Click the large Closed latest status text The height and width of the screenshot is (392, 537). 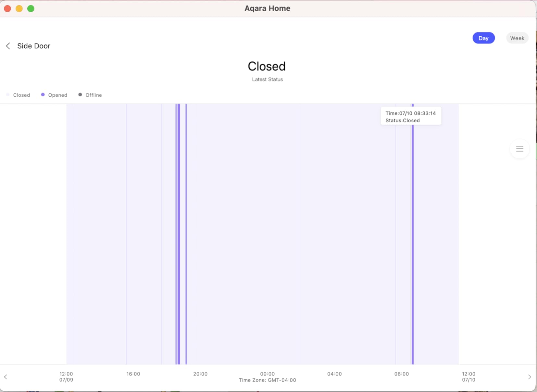click(267, 67)
